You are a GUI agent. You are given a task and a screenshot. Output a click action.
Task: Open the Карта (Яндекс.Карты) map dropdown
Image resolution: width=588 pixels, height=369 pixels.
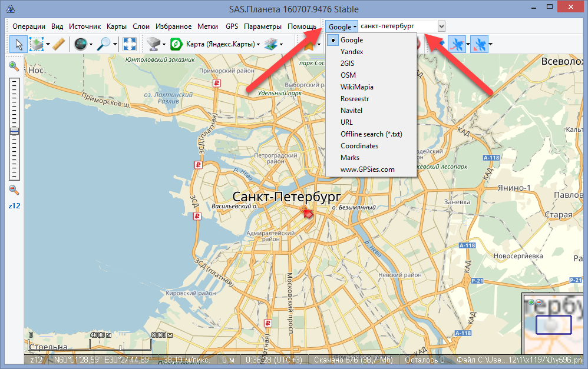[x=216, y=44]
